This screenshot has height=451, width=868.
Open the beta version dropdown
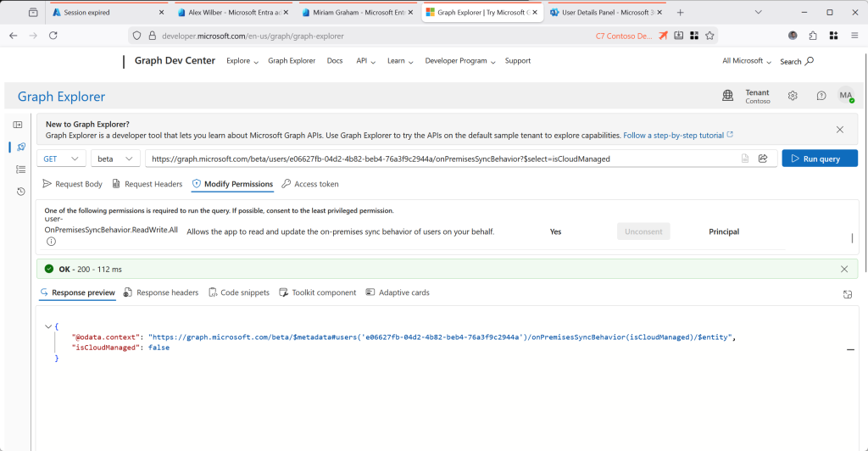tap(115, 159)
